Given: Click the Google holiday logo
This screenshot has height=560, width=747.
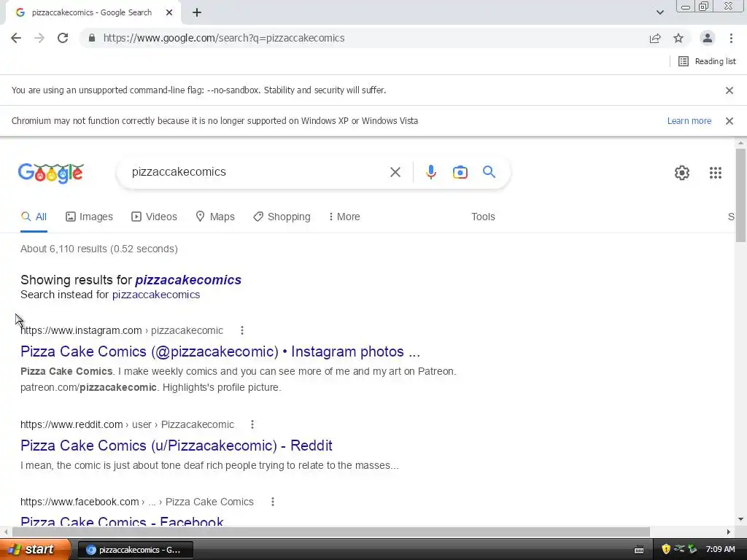Looking at the screenshot, I should click(x=51, y=172).
